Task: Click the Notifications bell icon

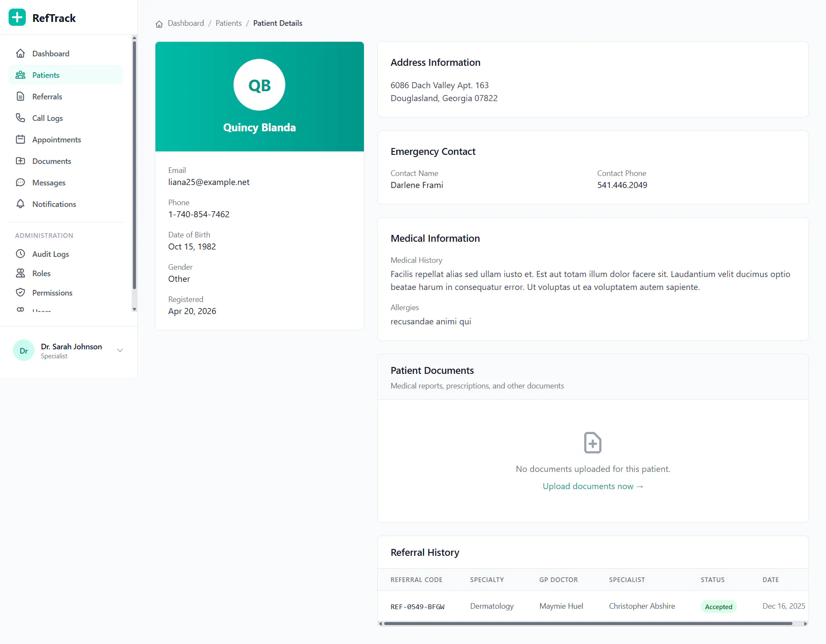Action: point(20,204)
